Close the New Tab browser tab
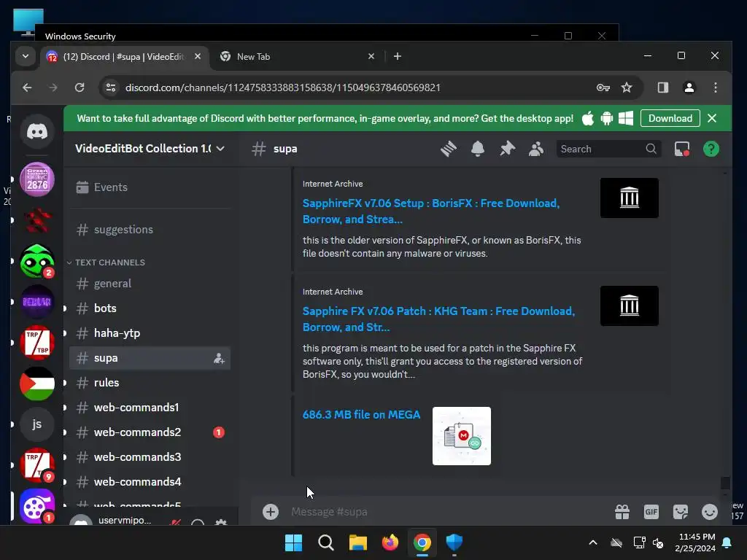Screen dimensions: 747x560 [371, 57]
